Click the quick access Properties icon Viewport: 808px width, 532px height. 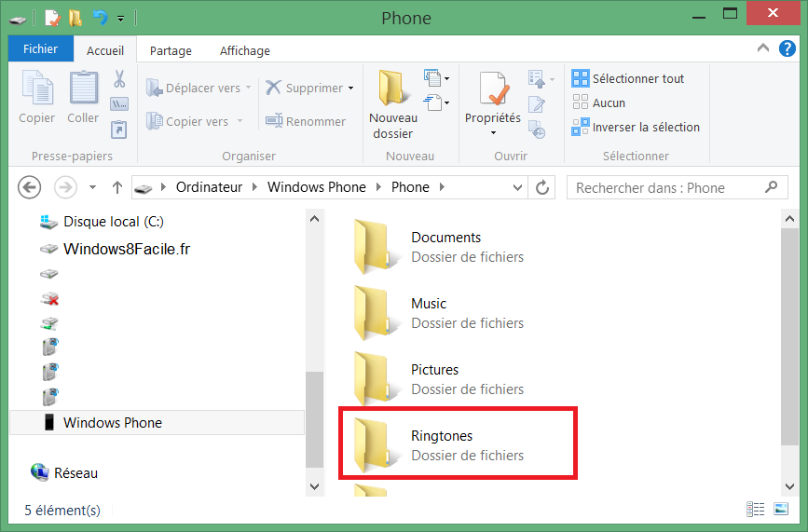(x=52, y=19)
